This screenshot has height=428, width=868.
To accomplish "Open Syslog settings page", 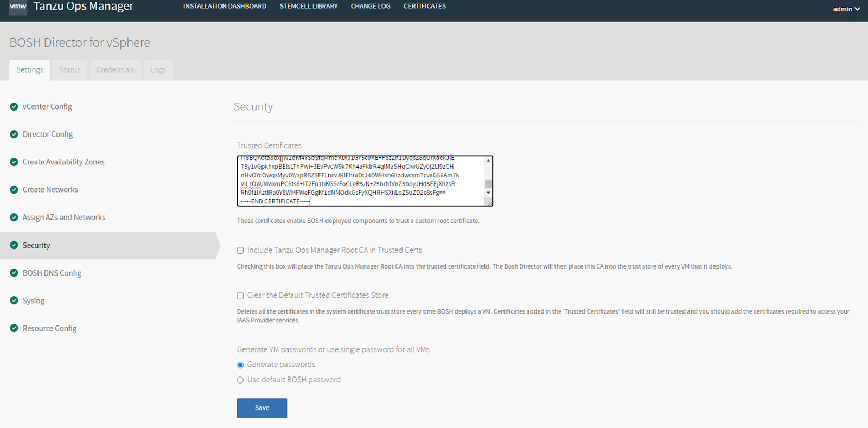I will coord(34,301).
